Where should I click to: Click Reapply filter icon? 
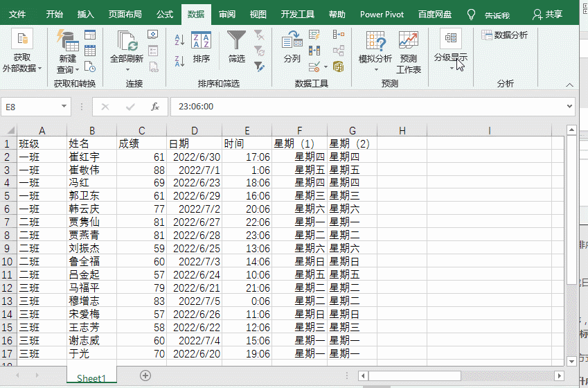(x=259, y=51)
